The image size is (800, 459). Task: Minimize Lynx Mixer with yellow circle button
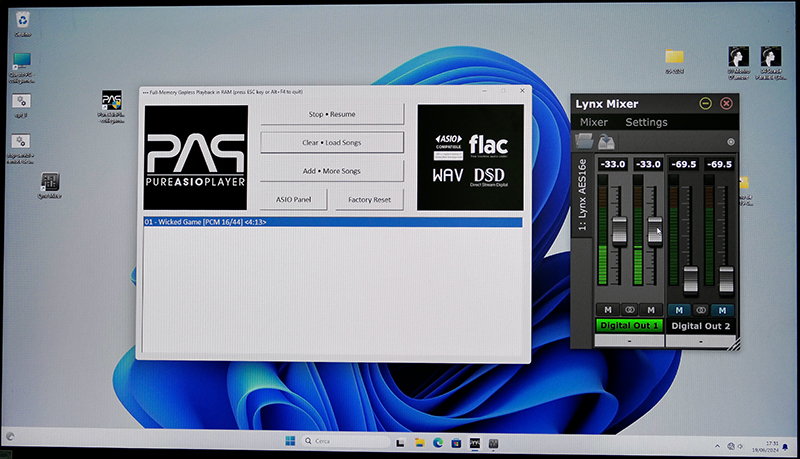705,104
